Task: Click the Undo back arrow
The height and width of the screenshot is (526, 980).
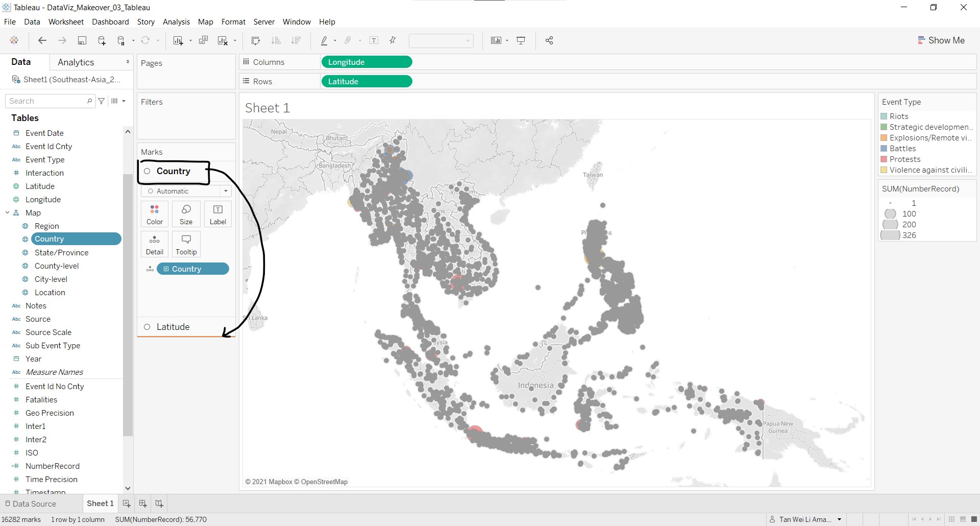Action: [42, 41]
